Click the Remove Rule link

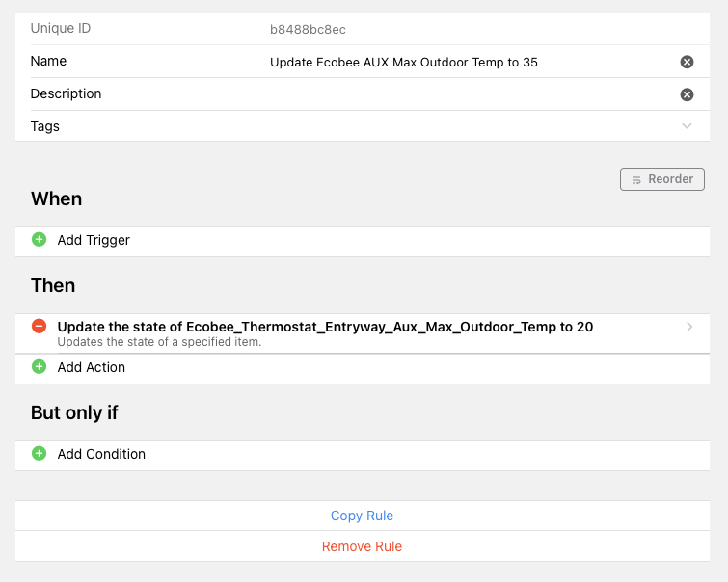point(363,546)
